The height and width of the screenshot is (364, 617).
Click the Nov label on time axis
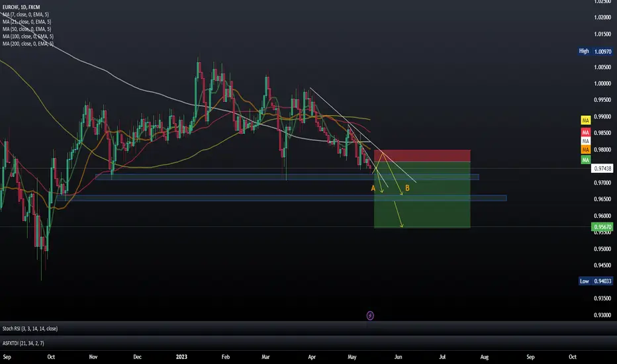pyautogui.click(x=93, y=357)
